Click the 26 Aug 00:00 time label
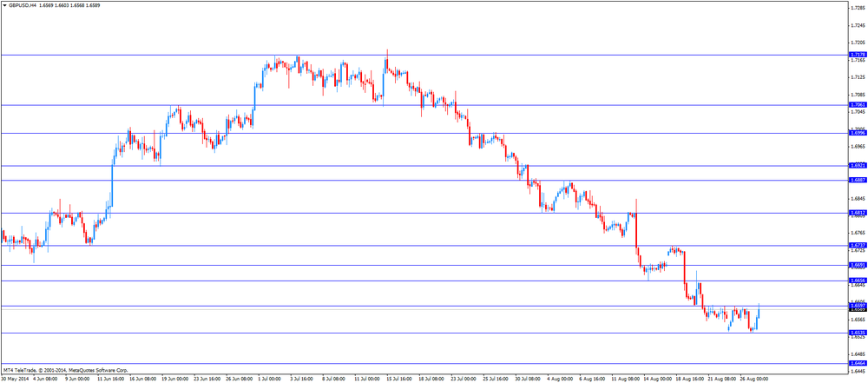 (x=753, y=380)
